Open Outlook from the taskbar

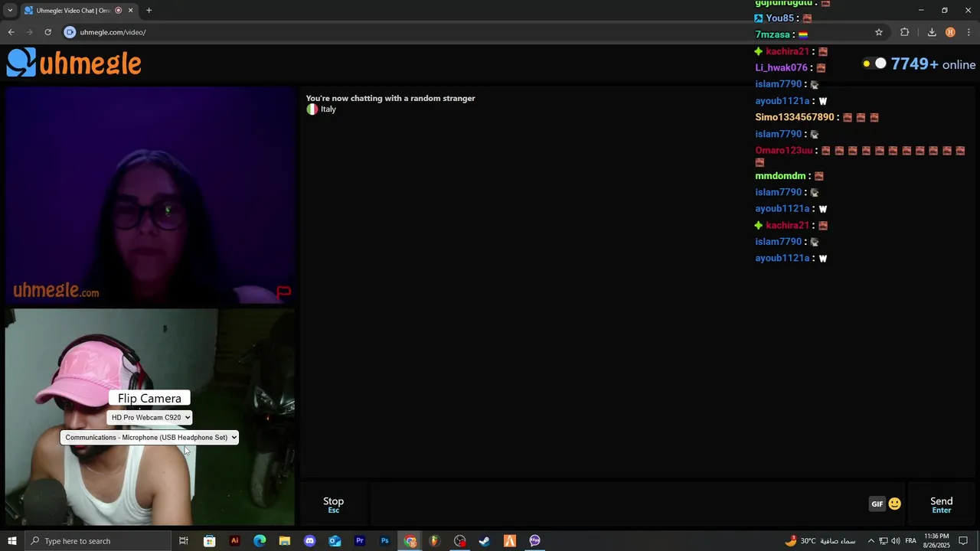click(335, 541)
